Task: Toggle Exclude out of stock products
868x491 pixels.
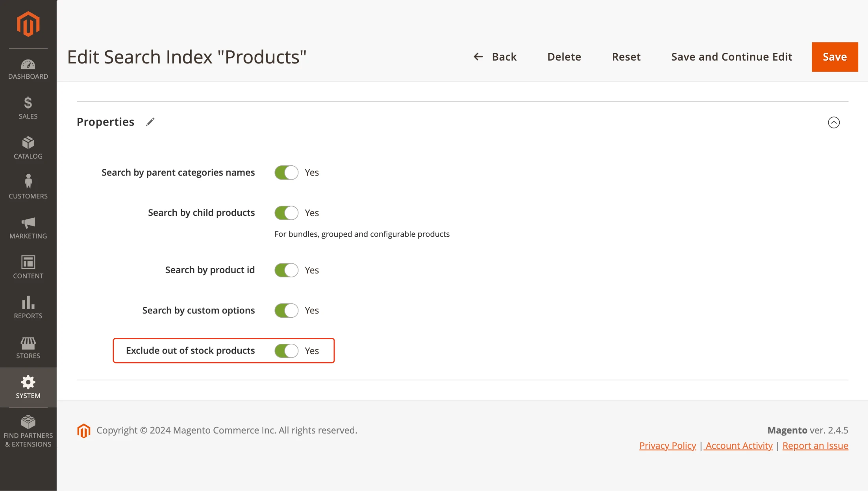Action: (x=287, y=350)
